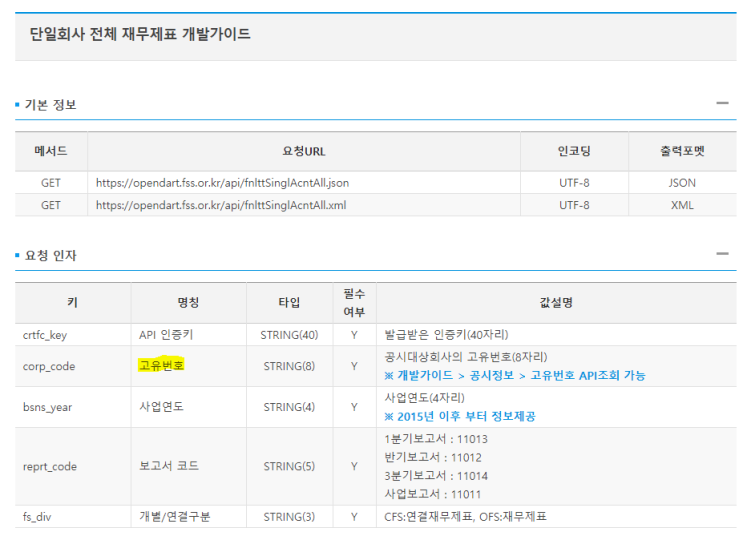Click the 3분기보고서 : 11014 line
Image resolution: width=743 pixels, height=536 pixels.
click(436, 476)
